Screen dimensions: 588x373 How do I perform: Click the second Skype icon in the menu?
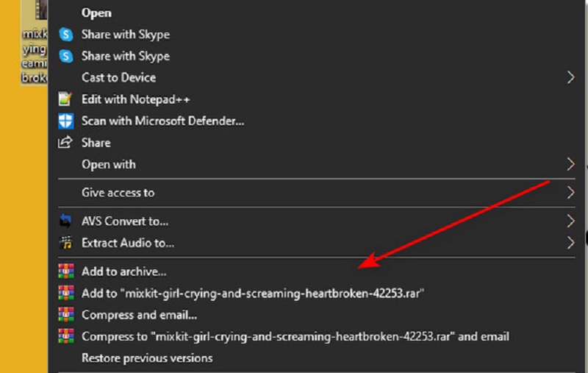(x=66, y=56)
